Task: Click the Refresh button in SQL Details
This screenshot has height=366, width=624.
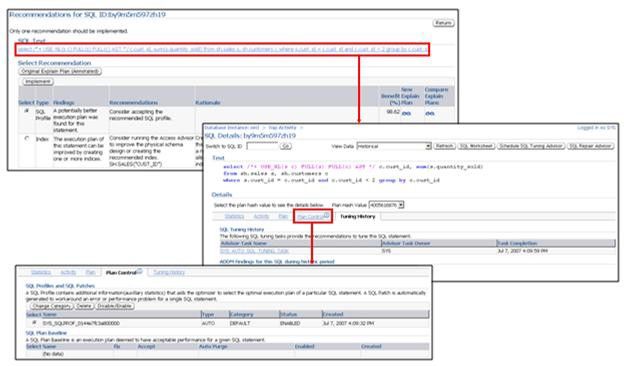Action: 444,146
